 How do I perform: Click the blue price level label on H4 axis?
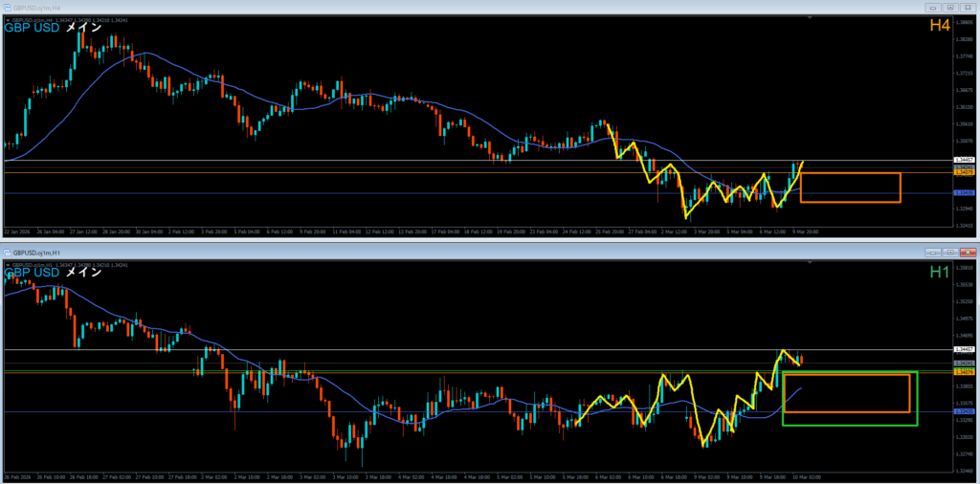tap(964, 193)
